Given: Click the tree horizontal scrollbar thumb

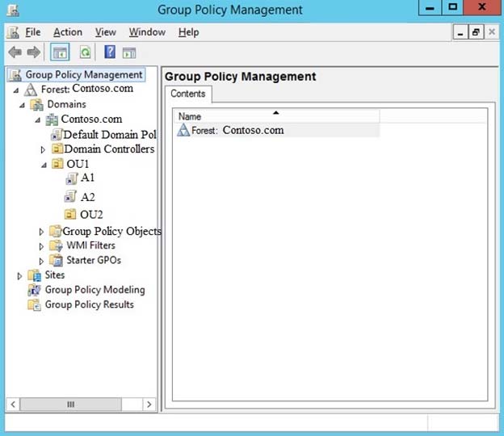Looking at the screenshot, I should 71,405.
